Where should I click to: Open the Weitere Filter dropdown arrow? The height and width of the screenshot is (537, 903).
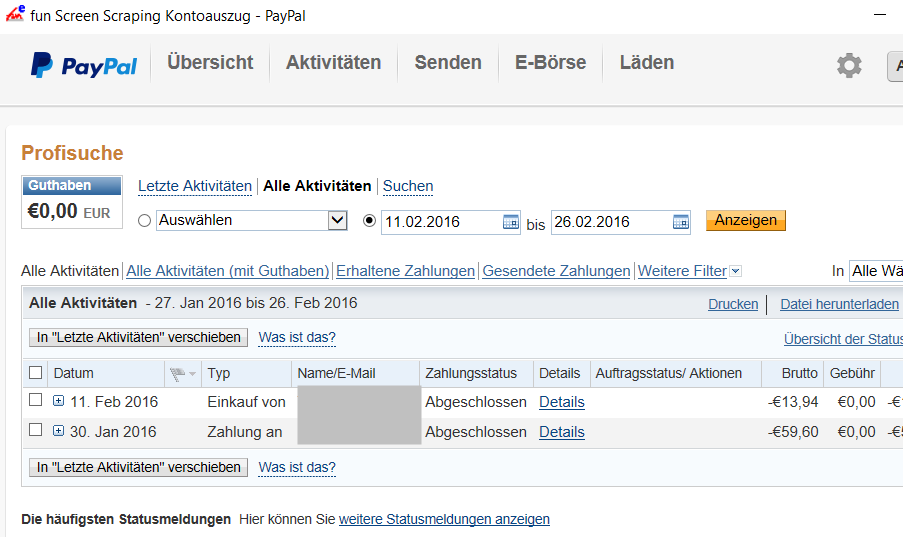[x=735, y=271]
